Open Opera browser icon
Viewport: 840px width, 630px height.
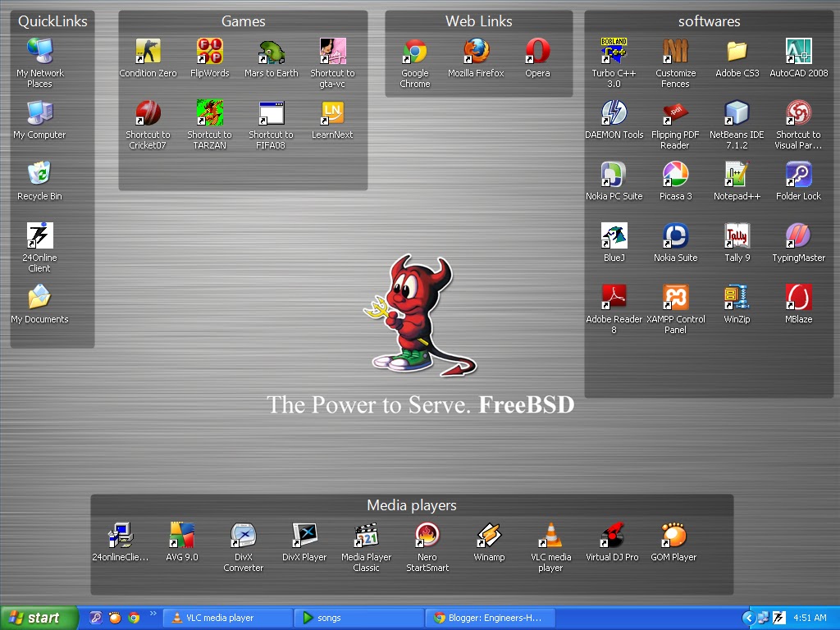[537, 58]
